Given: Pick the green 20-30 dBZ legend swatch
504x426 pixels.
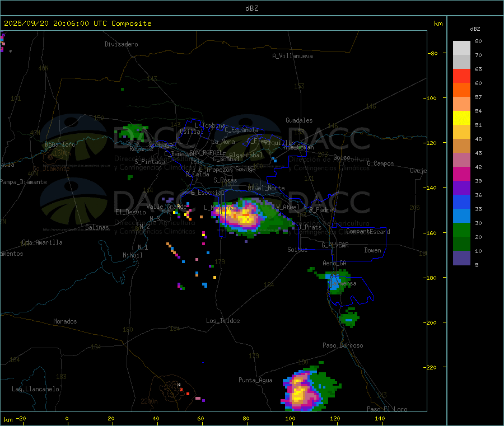Looking at the screenshot, I should point(461,230).
